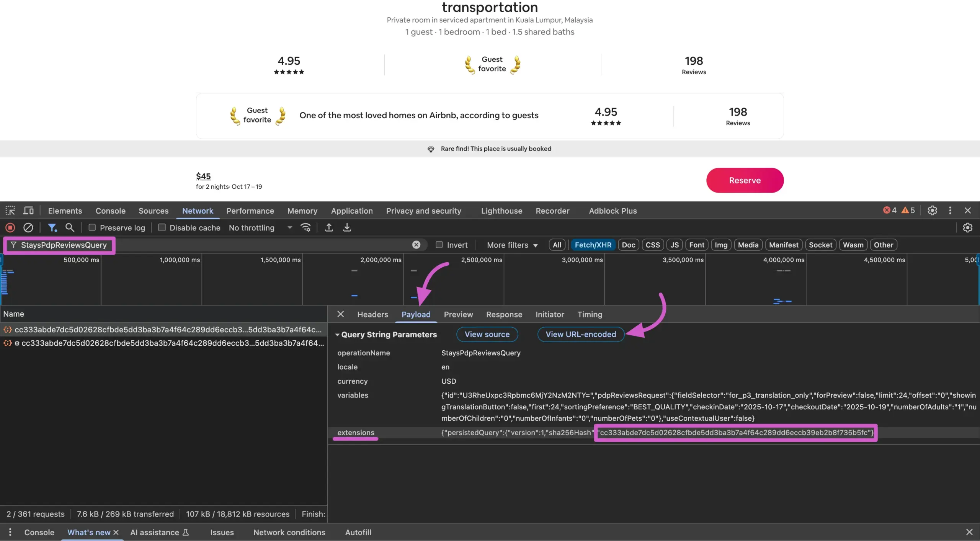
Task: Clear the network log with the clear icon
Action: click(28, 227)
